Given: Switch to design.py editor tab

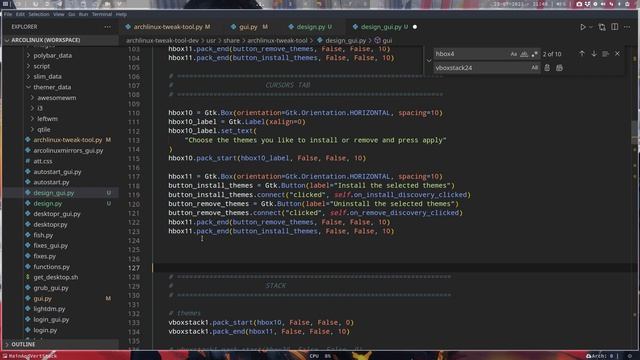Looking at the screenshot, I should (310, 27).
